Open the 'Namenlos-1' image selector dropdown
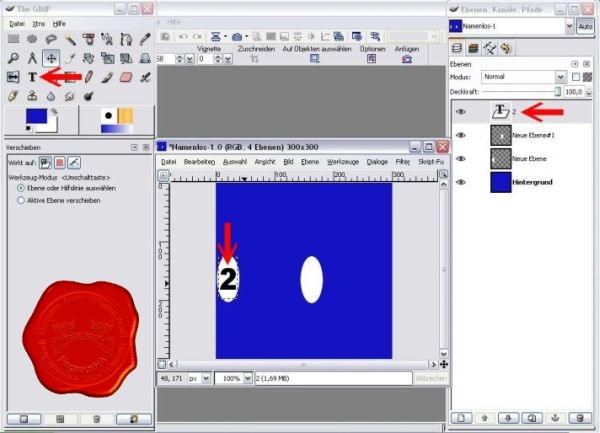This screenshot has height=433, width=600. [569, 26]
